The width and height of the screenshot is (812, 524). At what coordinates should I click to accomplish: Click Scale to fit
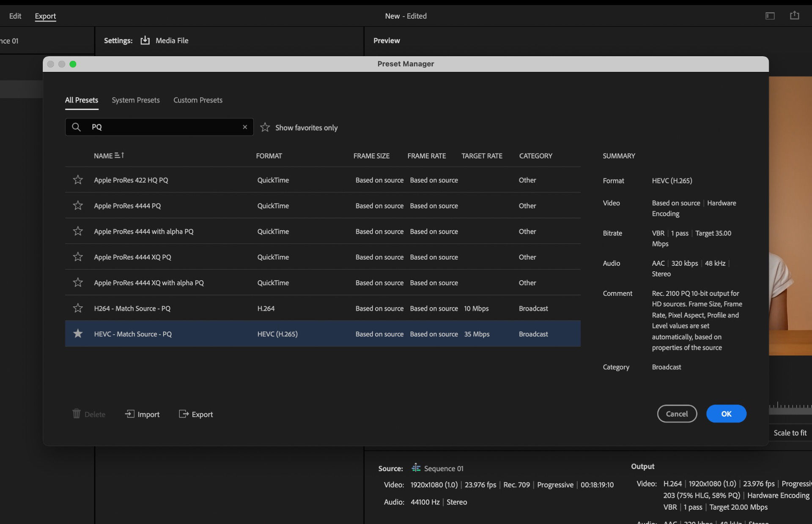pos(790,432)
